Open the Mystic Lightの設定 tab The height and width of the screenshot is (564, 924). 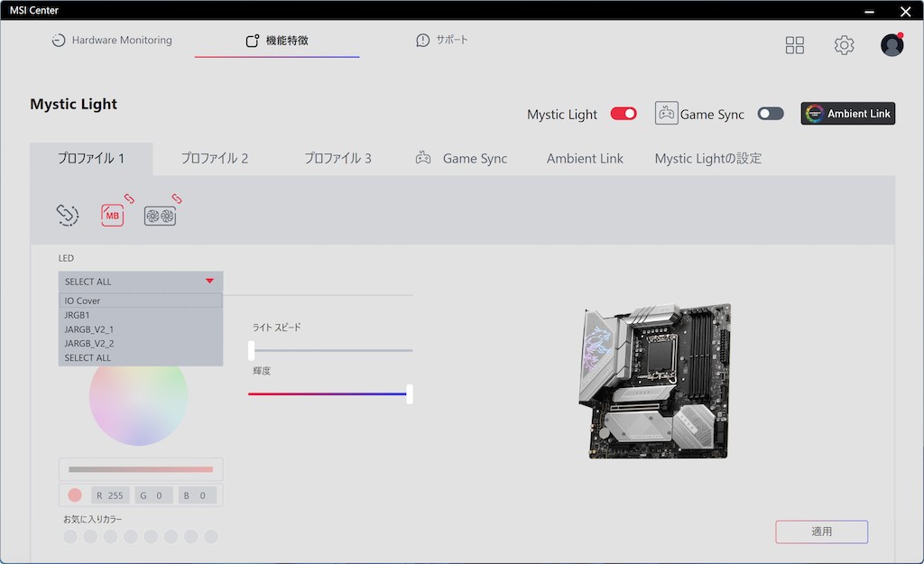(x=707, y=159)
